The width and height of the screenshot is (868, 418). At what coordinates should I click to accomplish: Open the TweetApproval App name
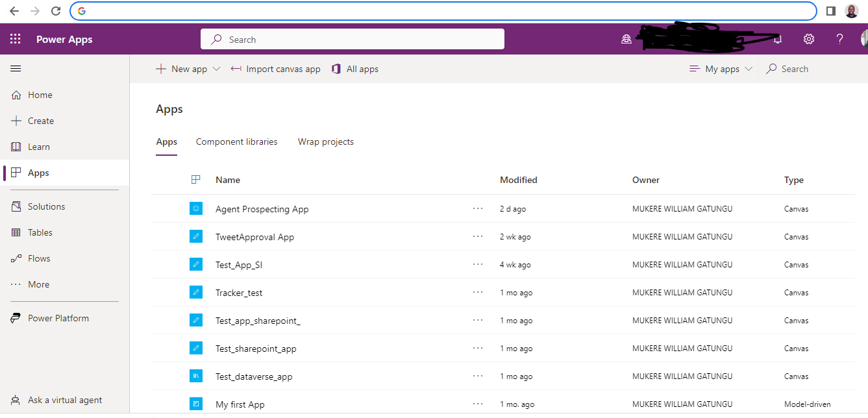click(x=255, y=237)
